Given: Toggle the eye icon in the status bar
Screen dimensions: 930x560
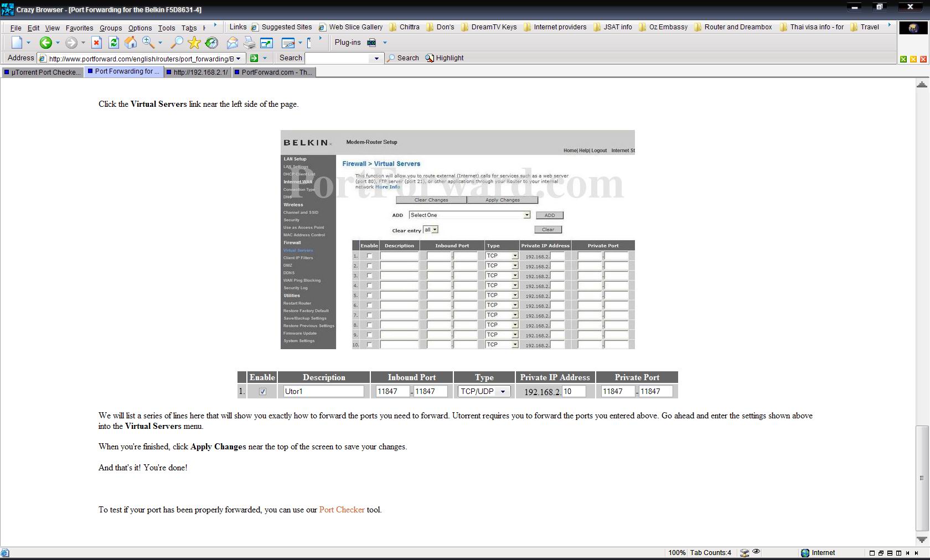Looking at the screenshot, I should click(756, 552).
